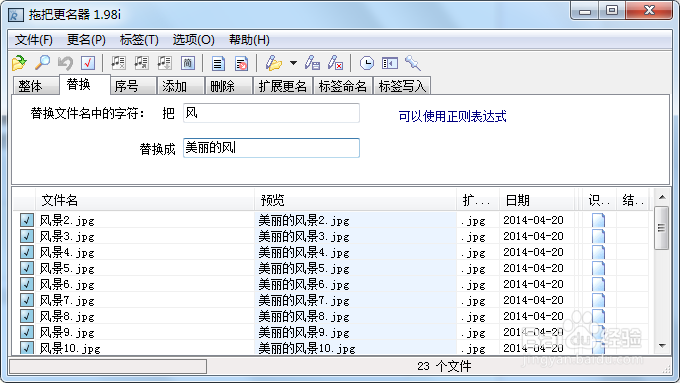Click the music note icon with X mark
This screenshot has width=680, height=383.
click(118, 63)
